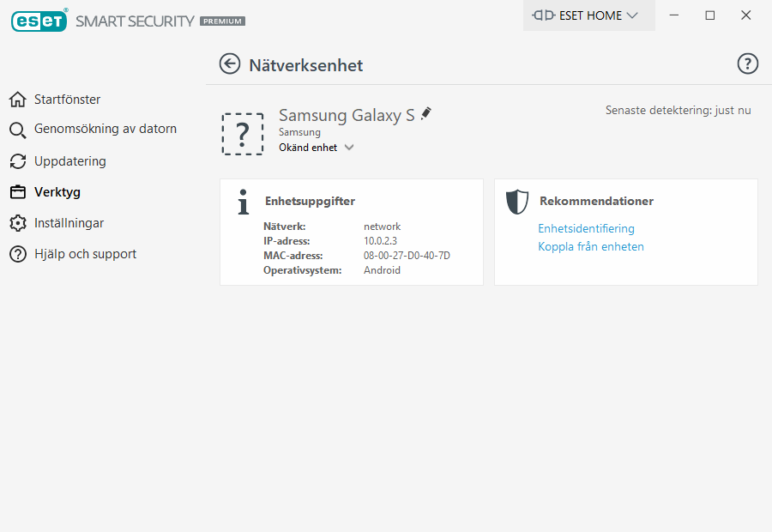Click the Samsung Galaxy S device name
Screen dimensions: 772x532
(347, 115)
